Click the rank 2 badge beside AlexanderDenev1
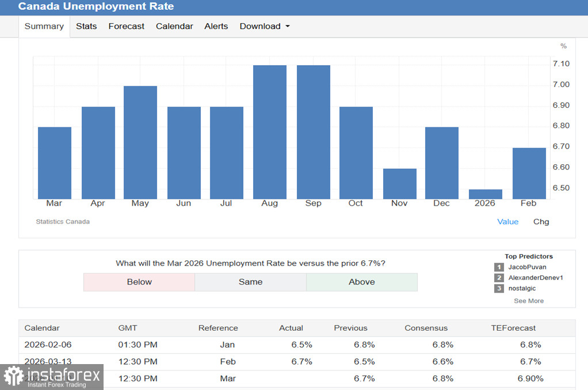This screenshot has width=588, height=390. coord(499,278)
